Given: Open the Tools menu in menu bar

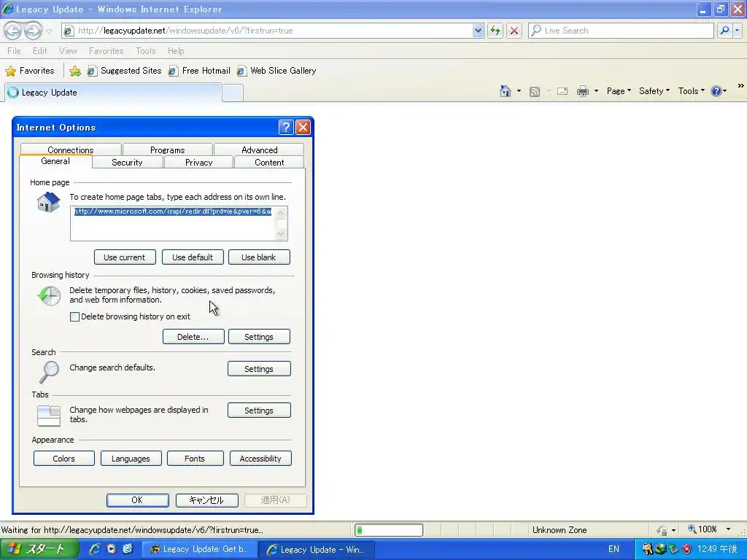Looking at the screenshot, I should pyautogui.click(x=145, y=51).
